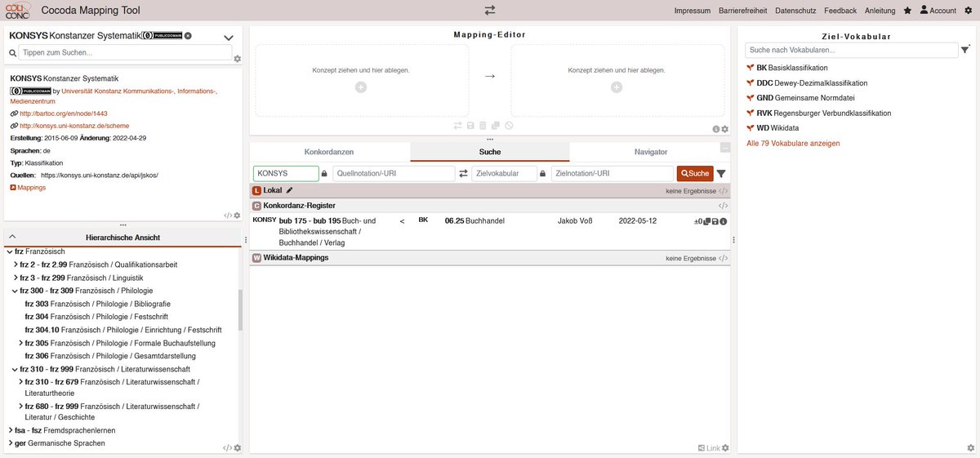Screen dimensions: 980x458
Task: Toggle lock beside KONSYS source field
Action: [x=325, y=173]
